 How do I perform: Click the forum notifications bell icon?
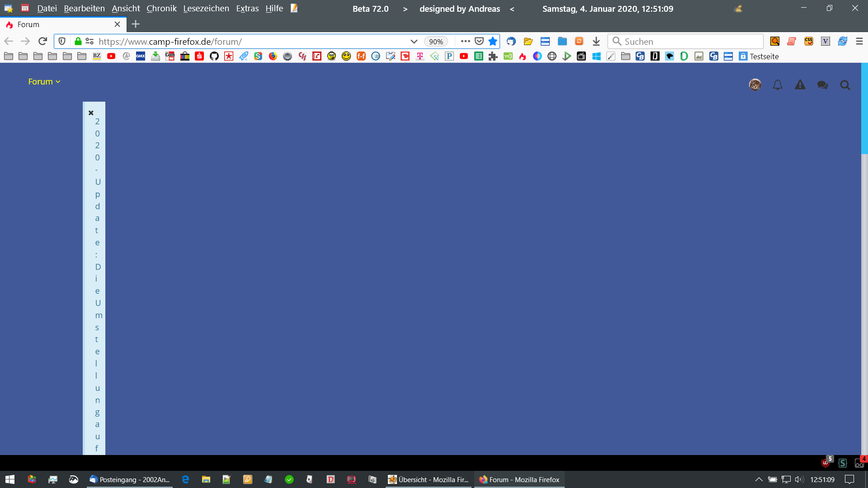(778, 85)
